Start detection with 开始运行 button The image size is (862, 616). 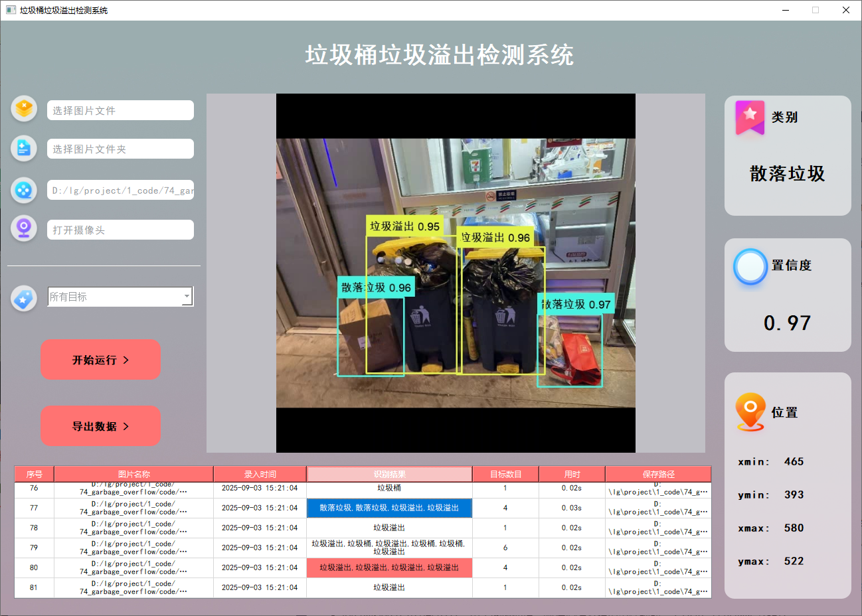(100, 360)
